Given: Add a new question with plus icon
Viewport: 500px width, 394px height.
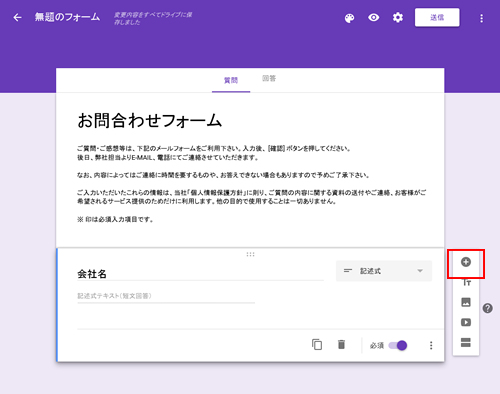Looking at the screenshot, I should coord(466,262).
